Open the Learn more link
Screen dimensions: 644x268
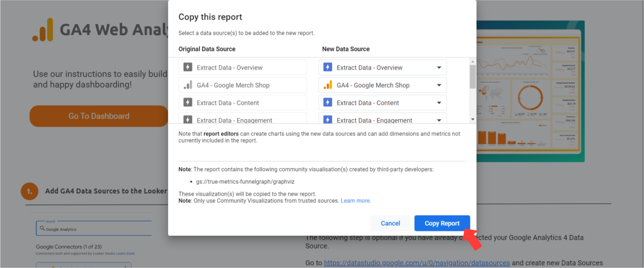356,201
